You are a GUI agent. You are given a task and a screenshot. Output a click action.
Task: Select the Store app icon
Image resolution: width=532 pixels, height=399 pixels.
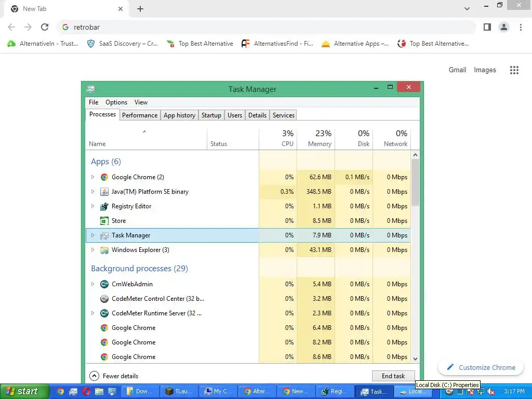point(104,221)
